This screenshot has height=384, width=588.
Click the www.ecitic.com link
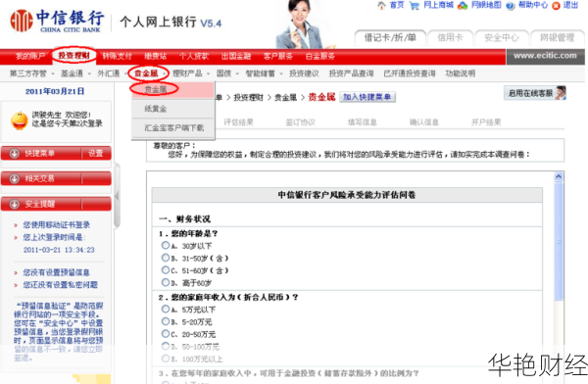tap(545, 56)
